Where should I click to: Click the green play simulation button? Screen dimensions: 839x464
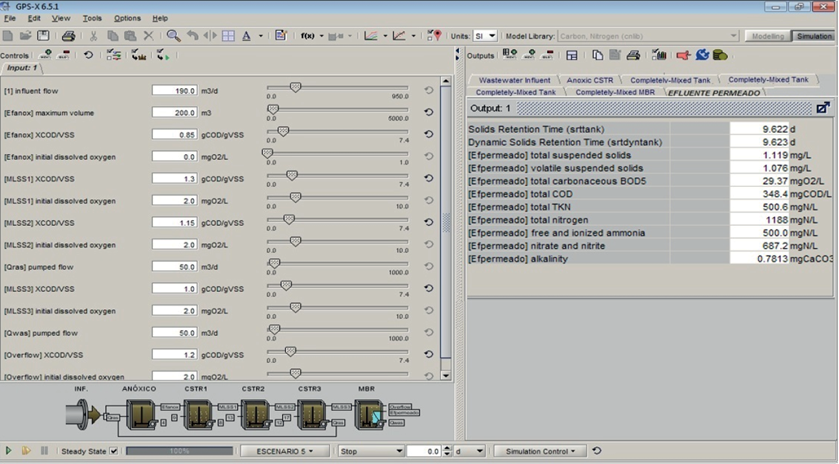pyautogui.click(x=9, y=451)
